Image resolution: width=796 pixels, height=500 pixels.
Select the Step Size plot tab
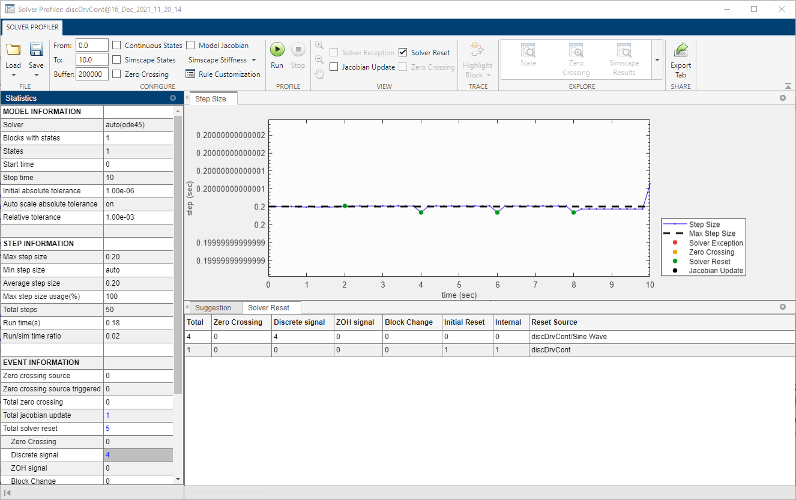210,99
